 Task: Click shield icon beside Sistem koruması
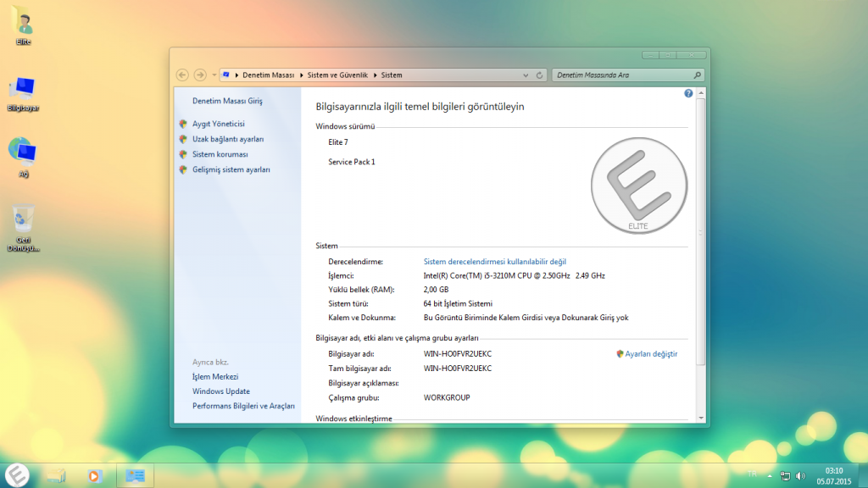pos(183,154)
